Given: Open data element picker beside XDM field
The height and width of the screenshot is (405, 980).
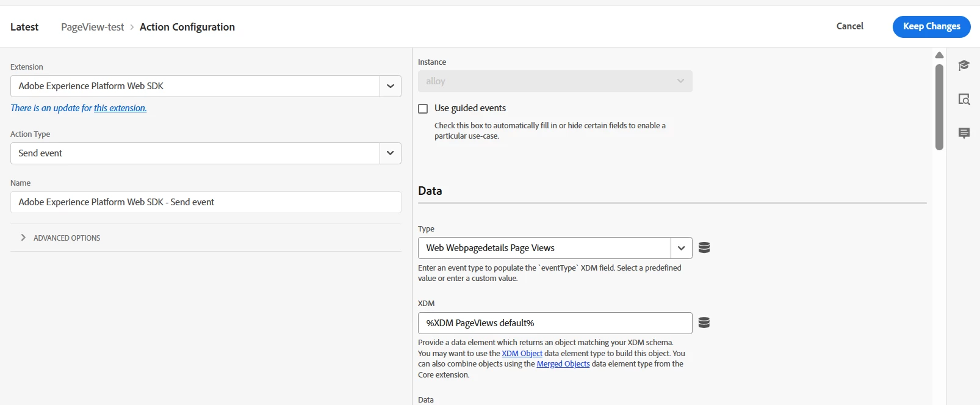Looking at the screenshot, I should (704, 323).
